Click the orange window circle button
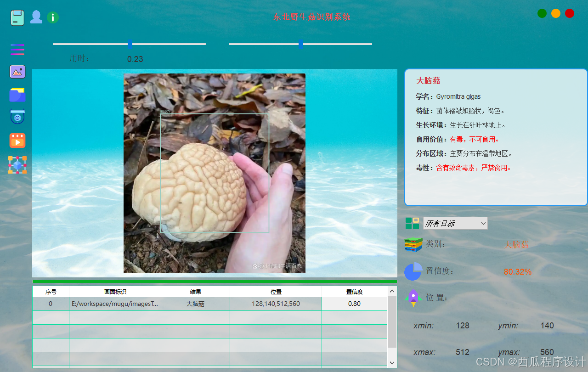588x372 pixels. [x=556, y=13]
